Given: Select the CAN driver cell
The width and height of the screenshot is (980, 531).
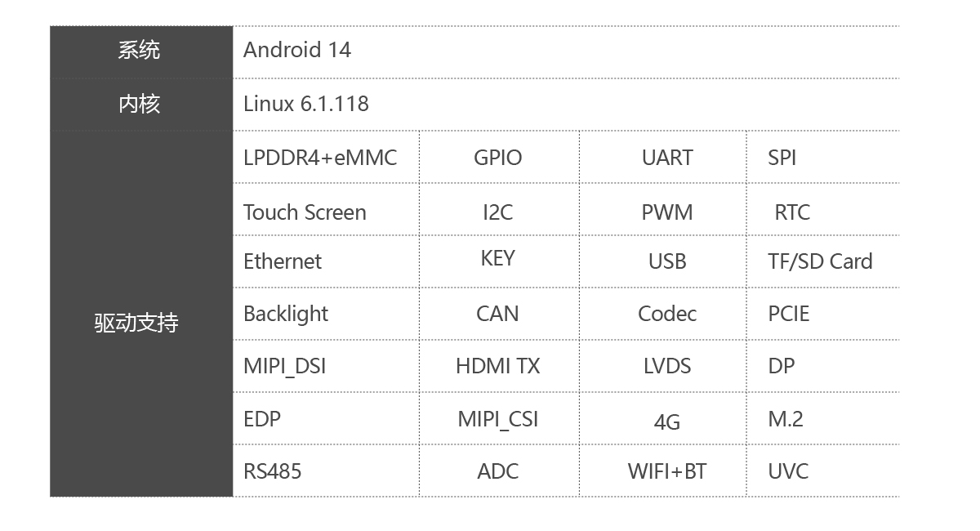Looking at the screenshot, I should tap(497, 314).
